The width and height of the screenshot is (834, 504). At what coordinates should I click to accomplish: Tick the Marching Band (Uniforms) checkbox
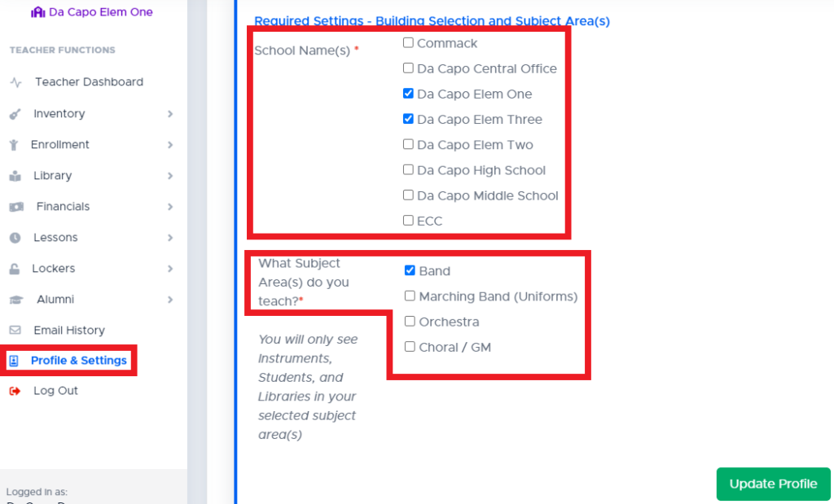pyautogui.click(x=410, y=296)
